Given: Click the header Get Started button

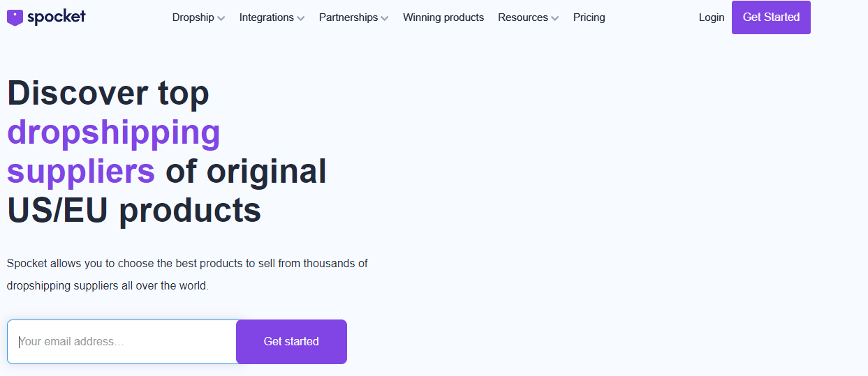Looking at the screenshot, I should point(771,17).
